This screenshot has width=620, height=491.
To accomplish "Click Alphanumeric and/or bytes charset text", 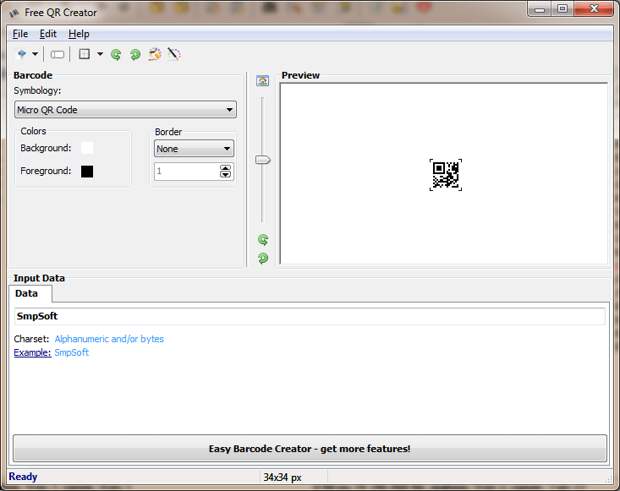I will click(109, 339).
